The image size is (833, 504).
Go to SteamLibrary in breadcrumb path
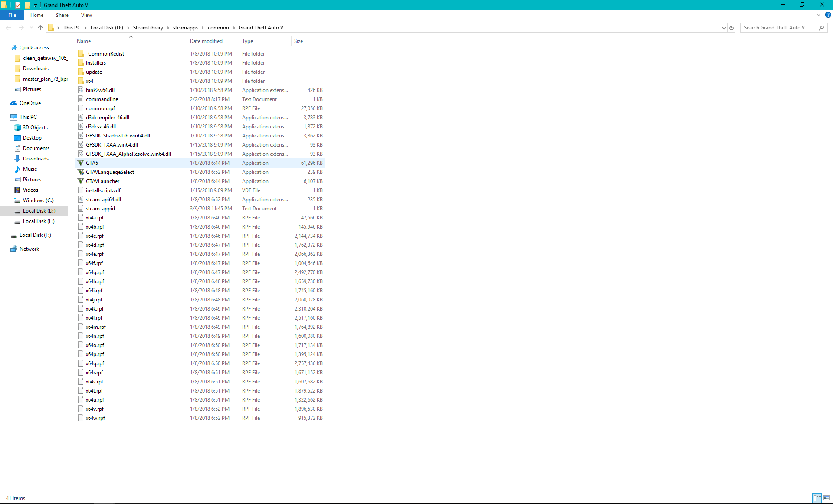(x=148, y=28)
